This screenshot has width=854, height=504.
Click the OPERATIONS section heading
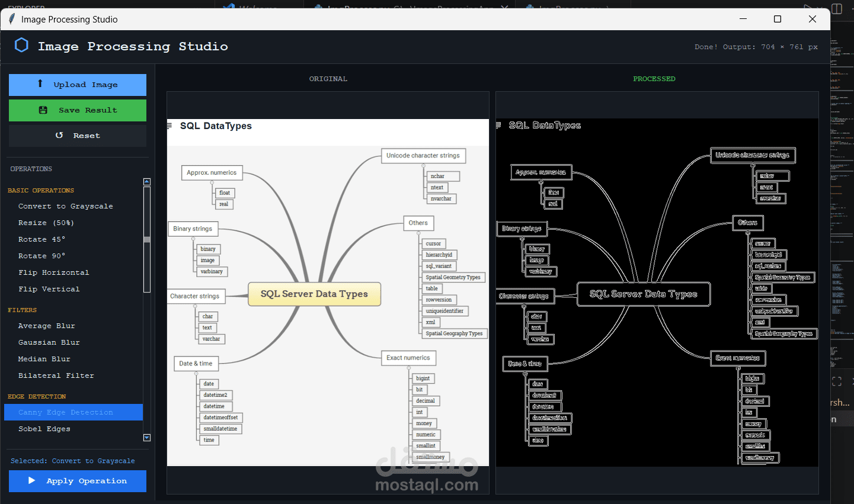click(31, 169)
